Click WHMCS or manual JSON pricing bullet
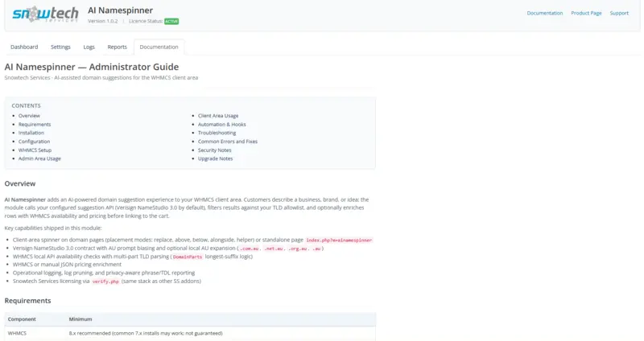Screen dimensions: 644x341 click(67, 265)
